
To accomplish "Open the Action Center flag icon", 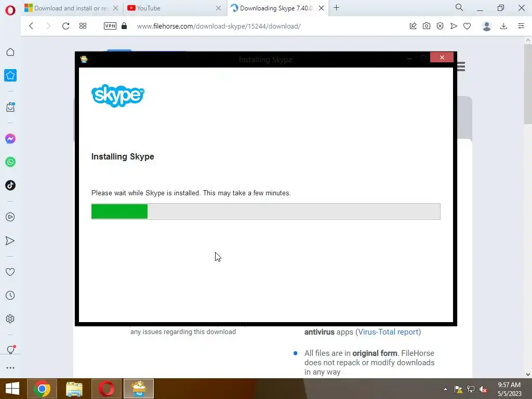I will [x=458, y=389].
